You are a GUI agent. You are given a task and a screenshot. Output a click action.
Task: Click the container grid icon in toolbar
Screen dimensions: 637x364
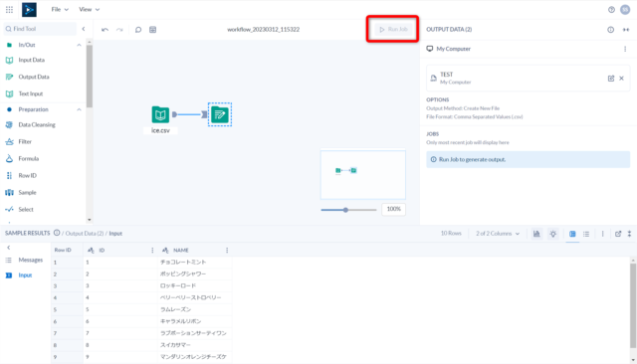point(152,30)
